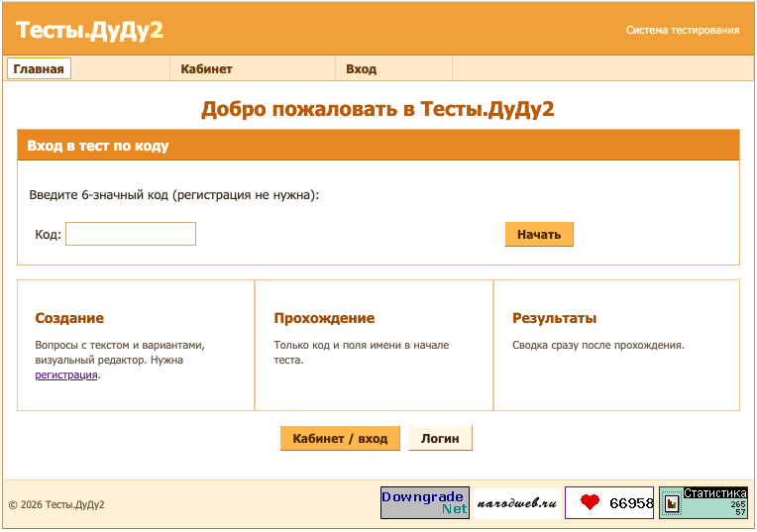This screenshot has width=757, height=532.
Task: Focus the Код input field
Action: 131,234
